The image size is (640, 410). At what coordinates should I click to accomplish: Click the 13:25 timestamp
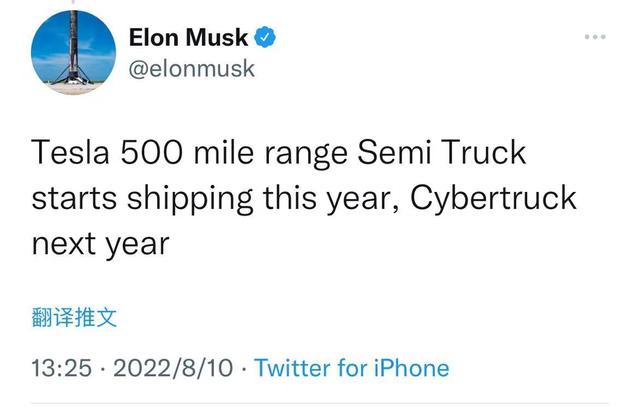(62, 368)
